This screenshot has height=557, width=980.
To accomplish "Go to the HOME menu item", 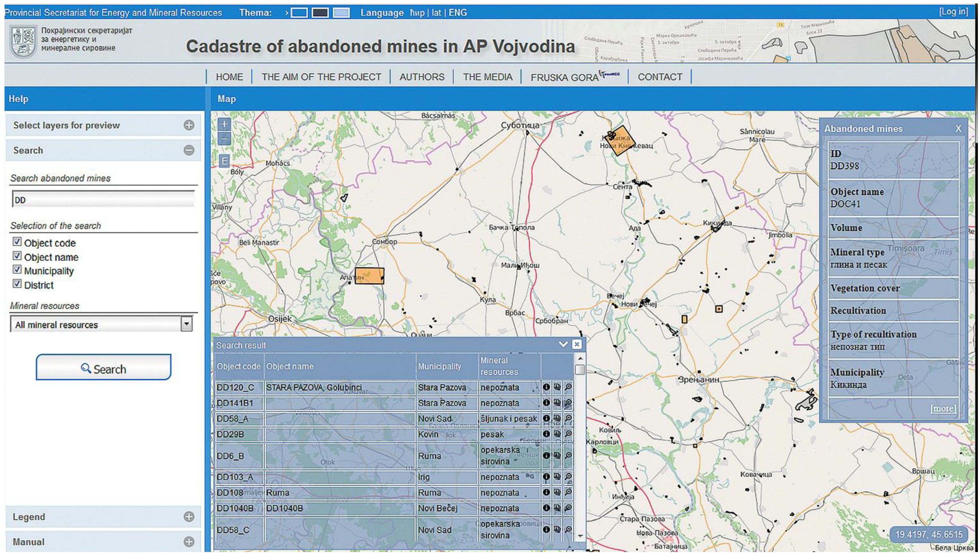I will [229, 77].
